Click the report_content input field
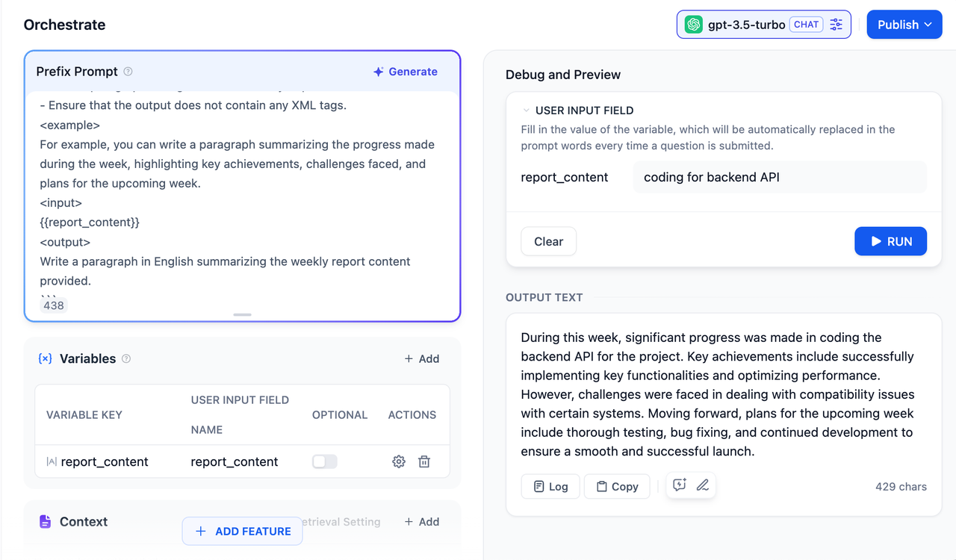This screenshot has width=956, height=560. [x=780, y=177]
